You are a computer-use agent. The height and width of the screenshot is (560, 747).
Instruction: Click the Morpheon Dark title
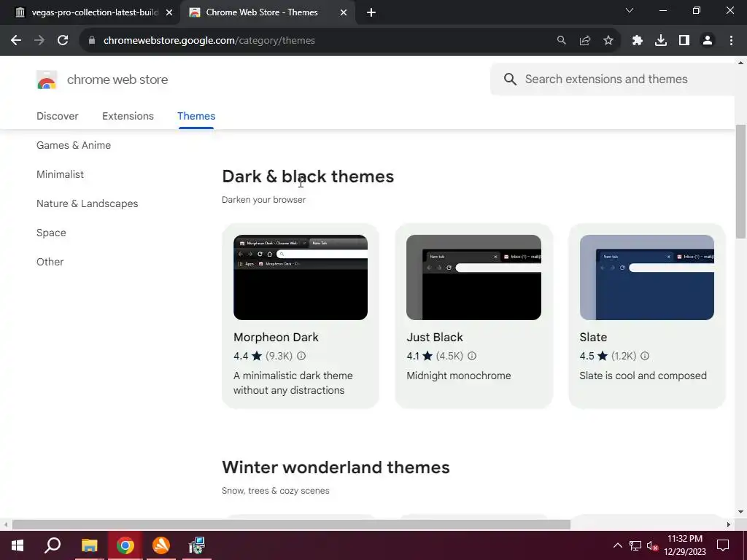coord(276,337)
